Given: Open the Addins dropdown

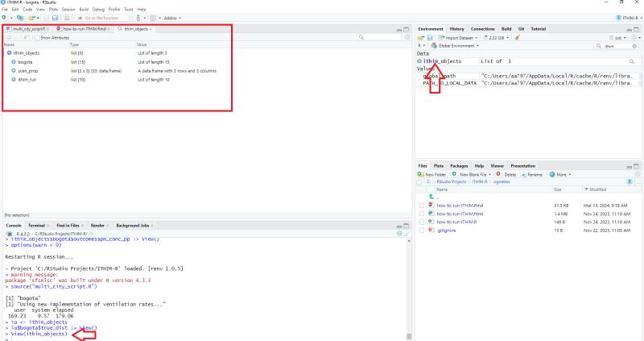Looking at the screenshot, I should pos(172,18).
